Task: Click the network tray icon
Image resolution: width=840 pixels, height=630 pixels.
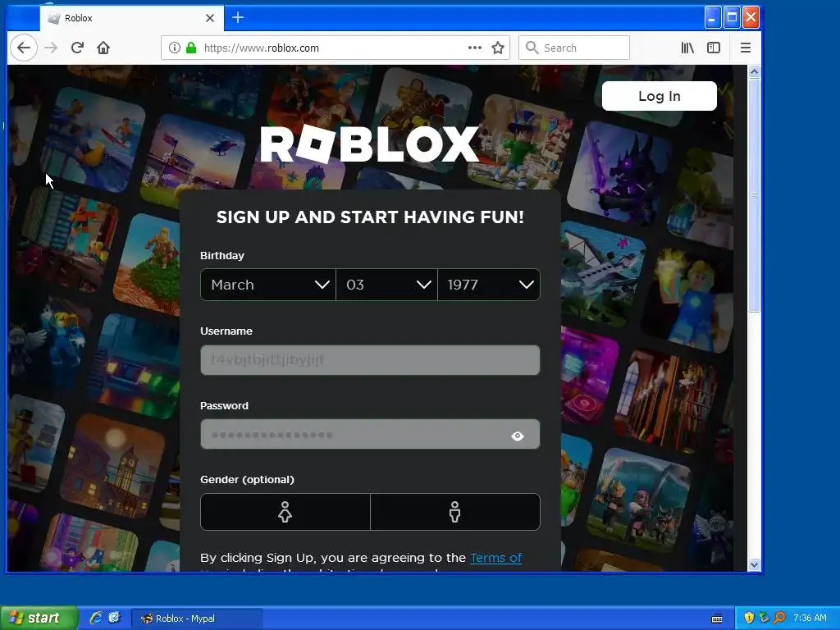Action: click(764, 619)
